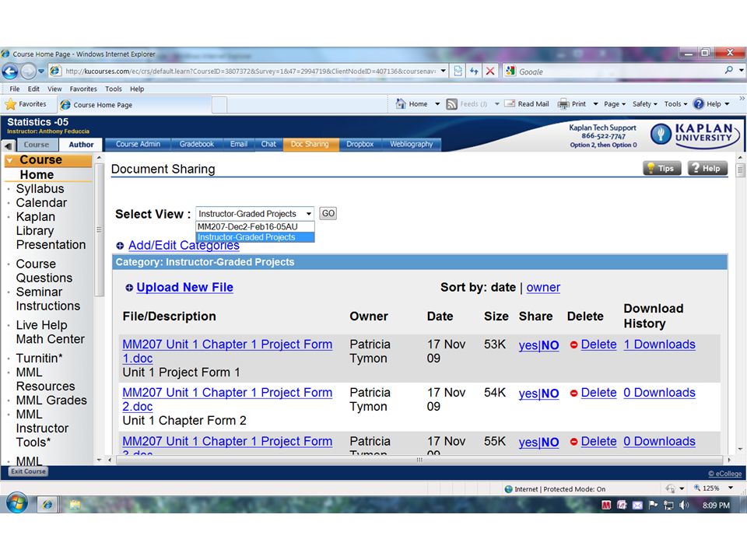Click the Feeds RSS icon
747x560 pixels.
click(451, 104)
